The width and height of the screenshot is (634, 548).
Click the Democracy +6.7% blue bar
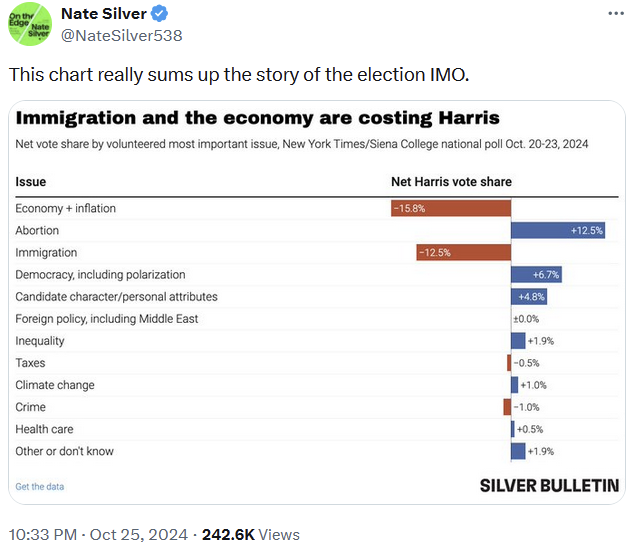pos(537,274)
